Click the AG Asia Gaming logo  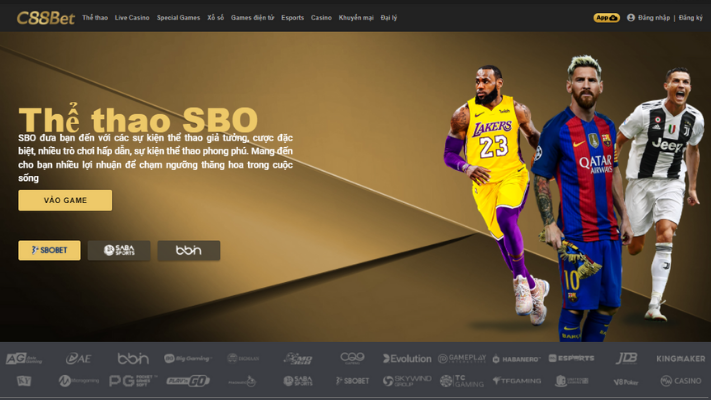[24, 359]
